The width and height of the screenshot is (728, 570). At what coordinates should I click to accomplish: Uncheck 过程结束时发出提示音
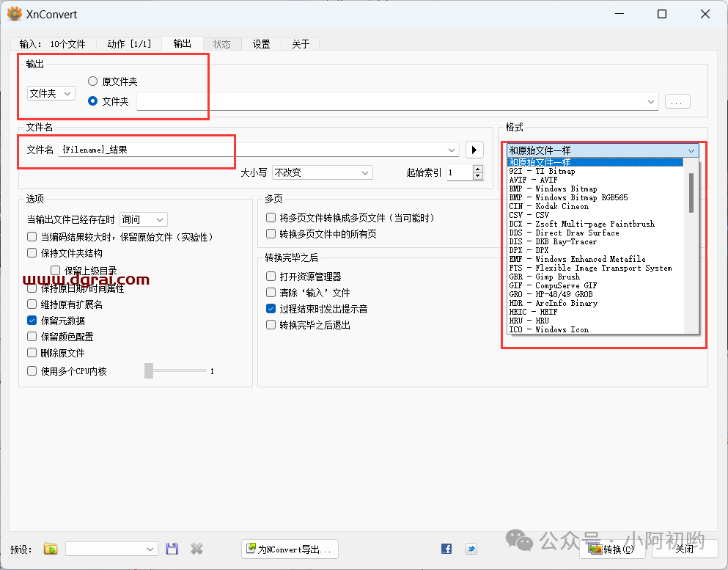tap(271, 308)
